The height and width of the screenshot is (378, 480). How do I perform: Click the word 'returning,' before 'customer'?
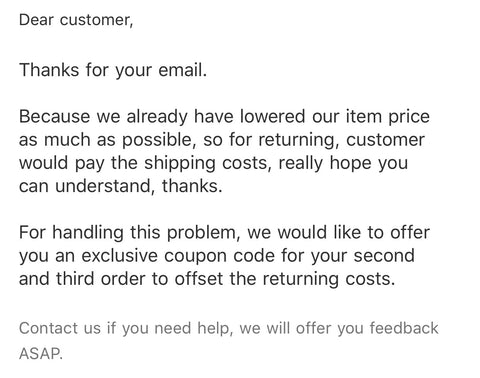tap(299, 140)
